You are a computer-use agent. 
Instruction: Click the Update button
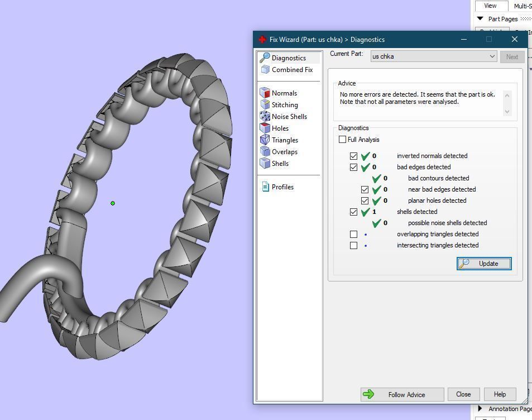click(x=484, y=264)
